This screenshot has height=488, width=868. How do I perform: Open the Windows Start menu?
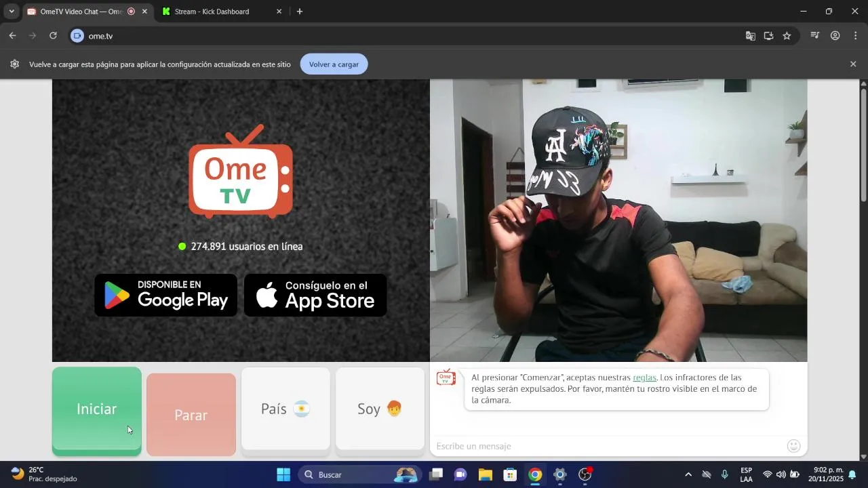pos(283,474)
